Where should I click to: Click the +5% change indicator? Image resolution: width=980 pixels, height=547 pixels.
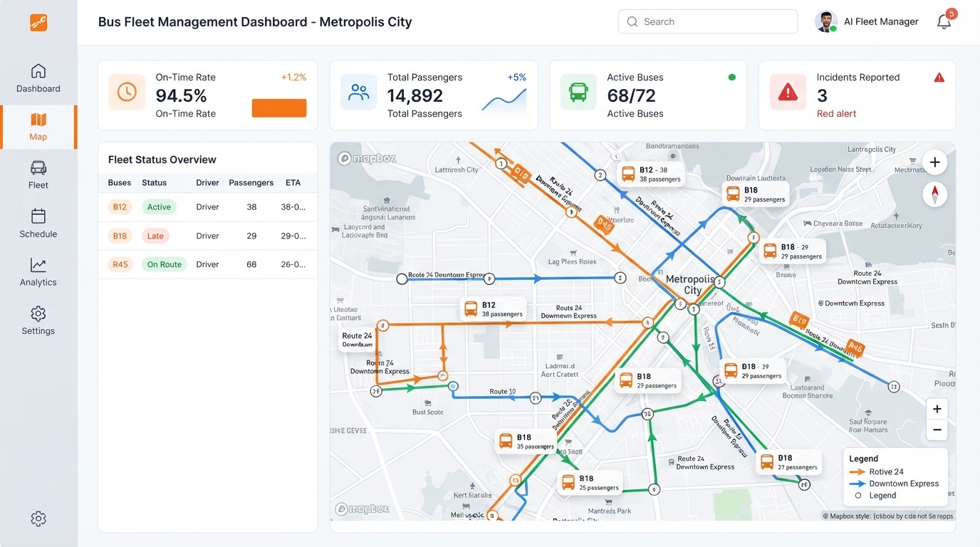coord(516,77)
